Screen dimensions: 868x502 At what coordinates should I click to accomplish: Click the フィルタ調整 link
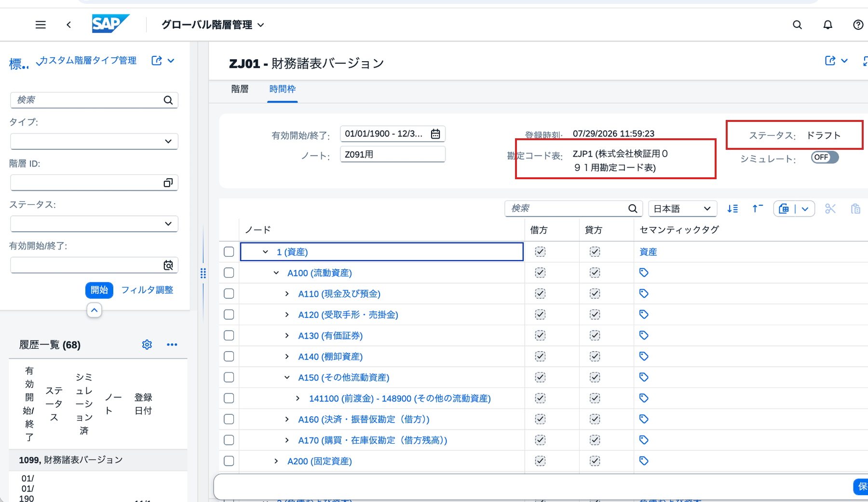click(147, 290)
